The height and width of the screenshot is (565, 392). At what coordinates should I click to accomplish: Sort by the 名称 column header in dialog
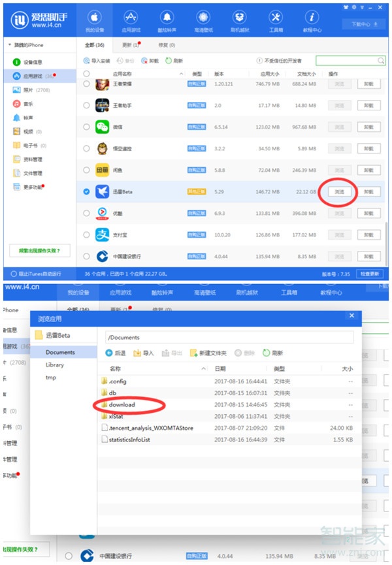115,369
